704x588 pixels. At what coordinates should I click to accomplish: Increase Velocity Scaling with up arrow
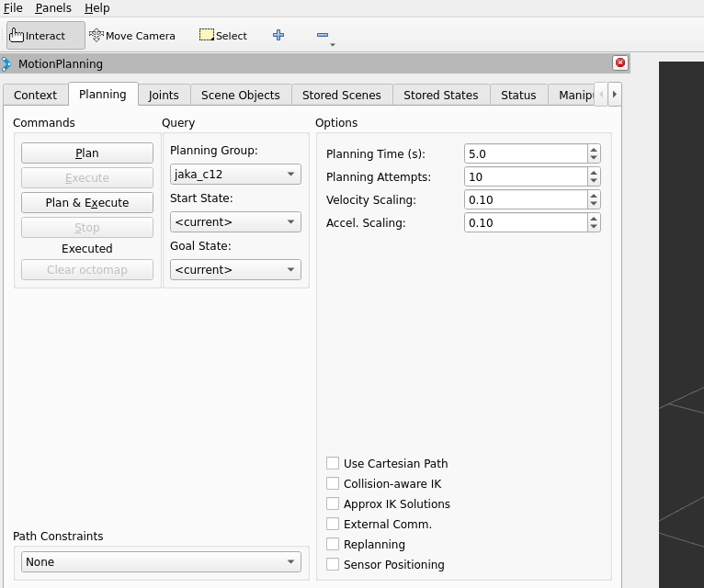[x=594, y=196]
